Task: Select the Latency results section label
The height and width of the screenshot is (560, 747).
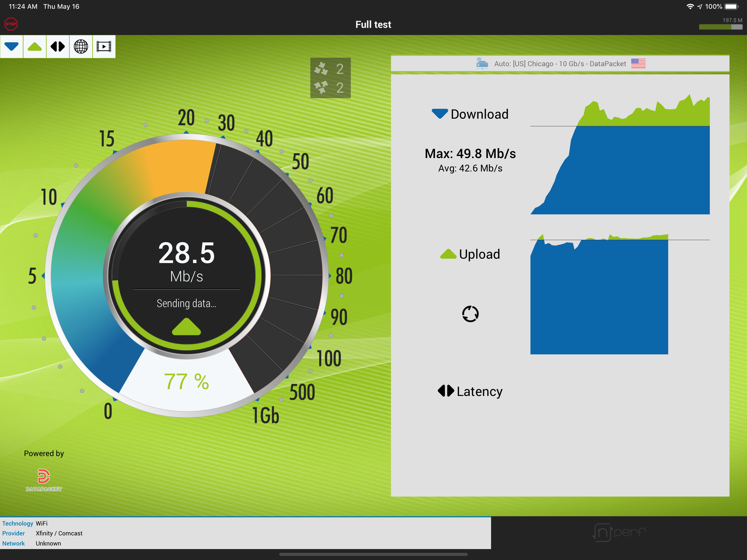Action: click(x=470, y=391)
